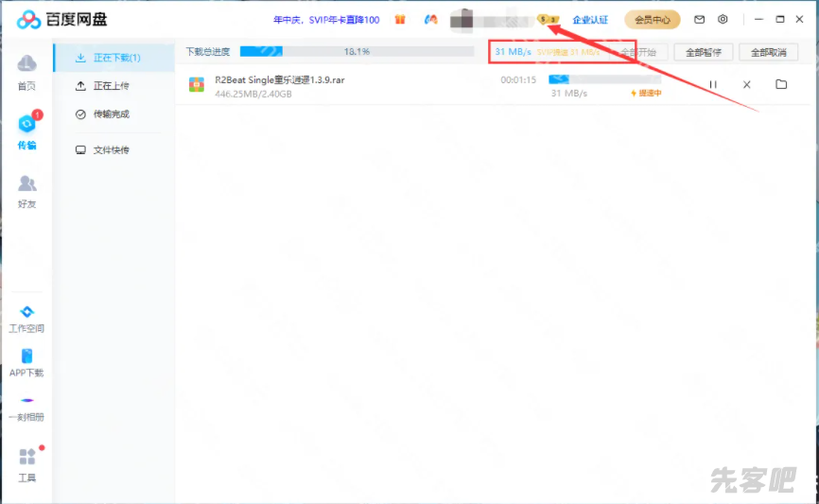This screenshot has height=504, width=819.
Task: Click the gift box icon
Action: pos(400,19)
